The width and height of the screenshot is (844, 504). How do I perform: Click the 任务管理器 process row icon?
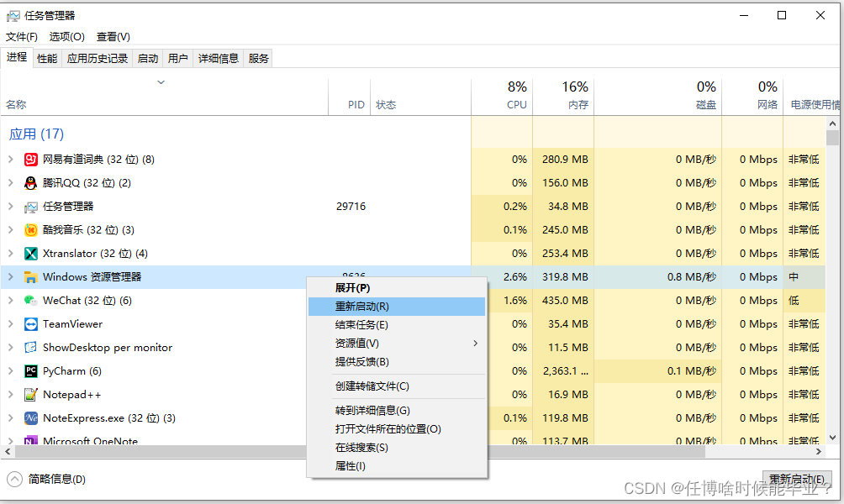pyautogui.click(x=30, y=207)
